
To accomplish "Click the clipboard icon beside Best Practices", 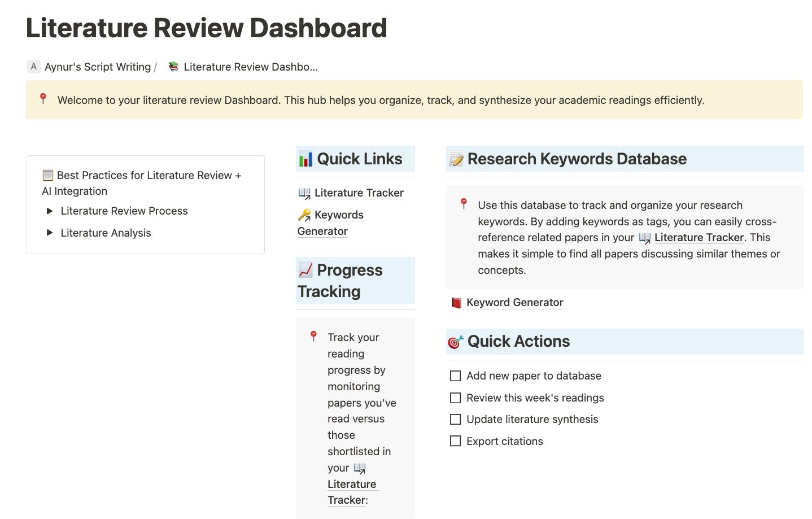I will pos(47,175).
